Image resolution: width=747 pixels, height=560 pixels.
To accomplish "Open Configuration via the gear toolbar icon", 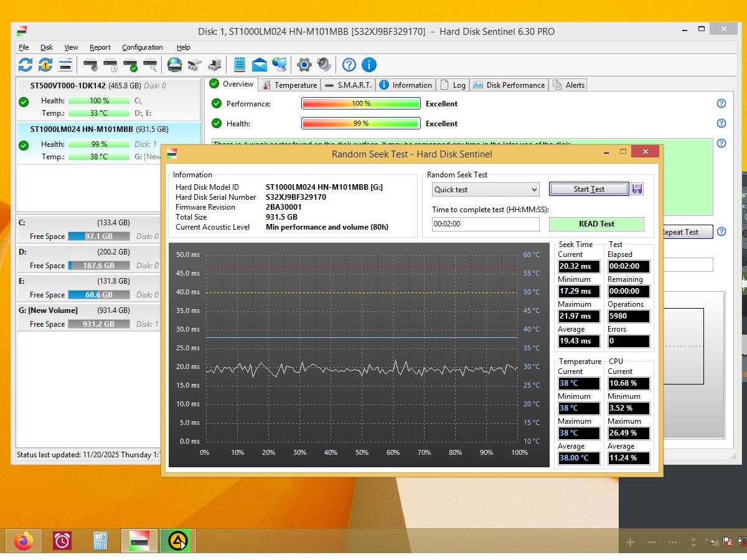I will (x=304, y=65).
